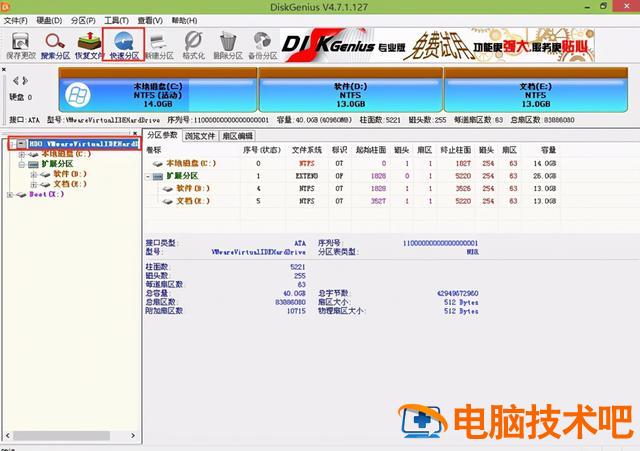
Task: Select the Local Disk (C:) partition block
Action: tap(158, 90)
